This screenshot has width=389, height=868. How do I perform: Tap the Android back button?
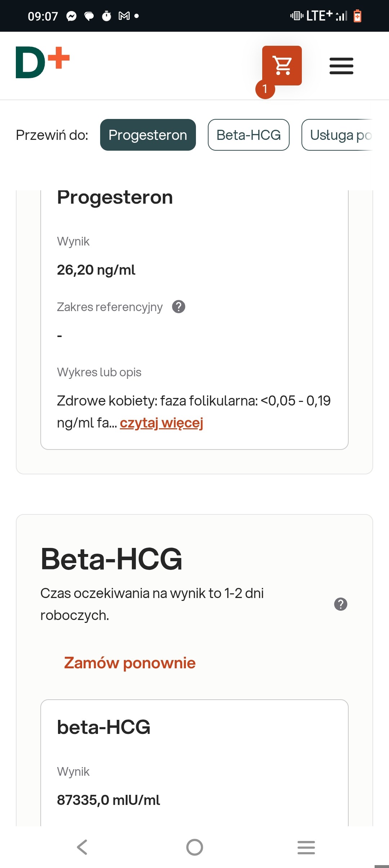click(82, 847)
